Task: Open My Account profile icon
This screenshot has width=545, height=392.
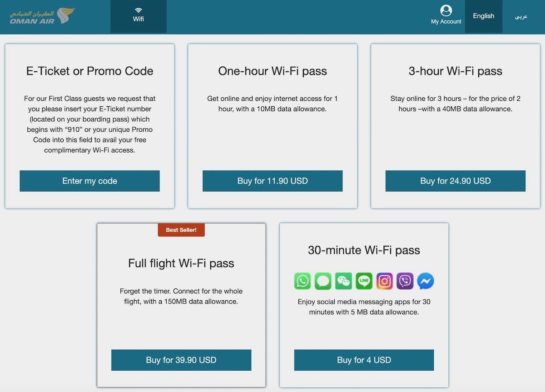Action: click(x=446, y=11)
